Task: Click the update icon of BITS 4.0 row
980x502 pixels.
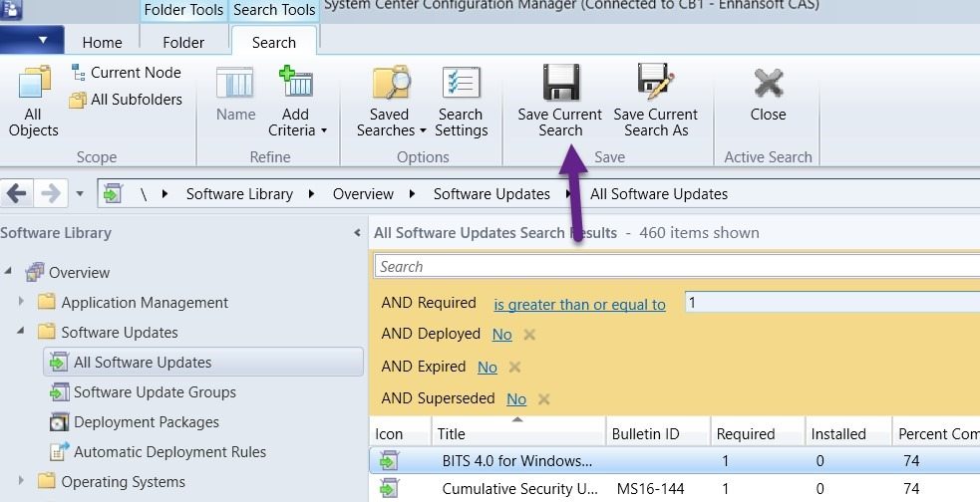Action: coord(389,461)
